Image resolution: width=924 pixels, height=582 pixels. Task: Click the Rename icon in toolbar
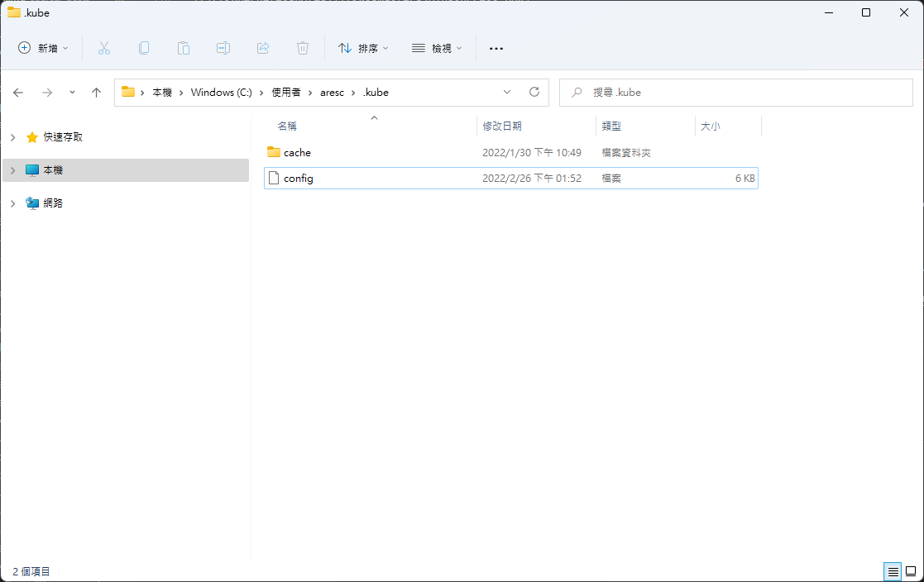point(223,48)
